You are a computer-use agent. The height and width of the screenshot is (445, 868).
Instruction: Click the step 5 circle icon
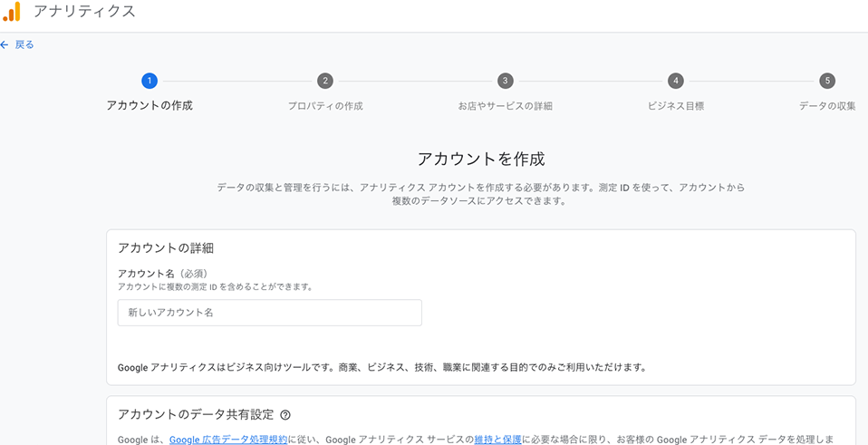pyautogui.click(x=827, y=81)
